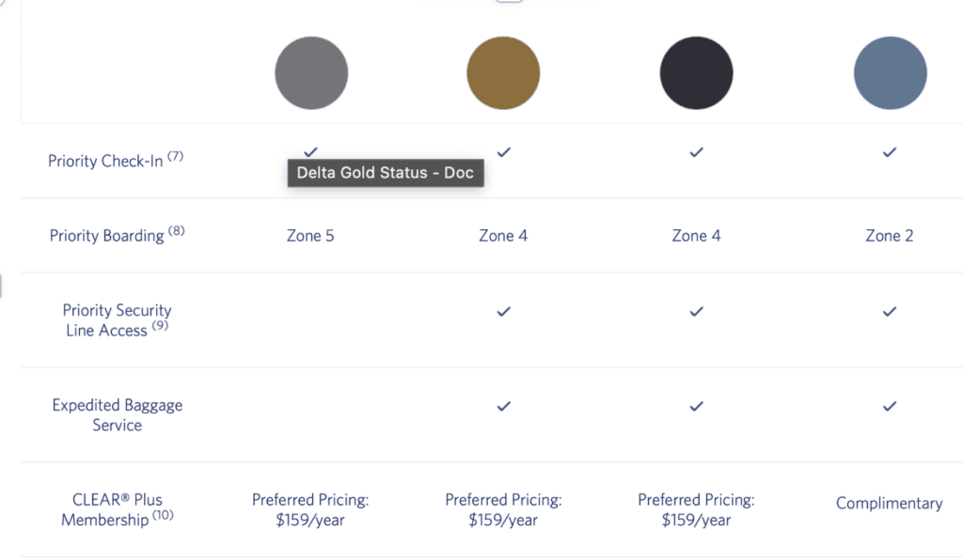The width and height of the screenshot is (963, 560).
Task: Click Priority Check-In checkmark in dark navy column
Action: [x=696, y=151]
